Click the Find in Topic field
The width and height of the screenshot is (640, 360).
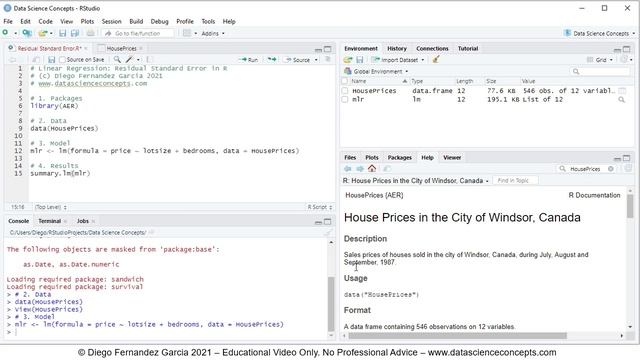tap(516, 180)
